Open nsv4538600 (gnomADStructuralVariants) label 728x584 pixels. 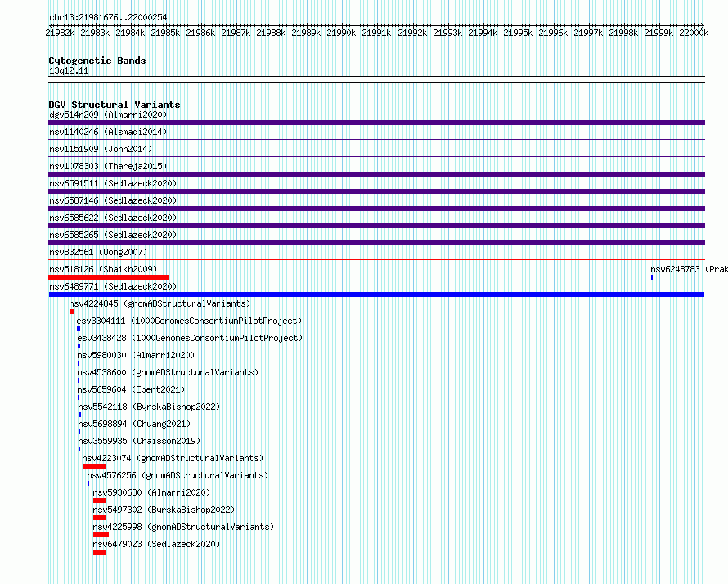click(x=168, y=372)
